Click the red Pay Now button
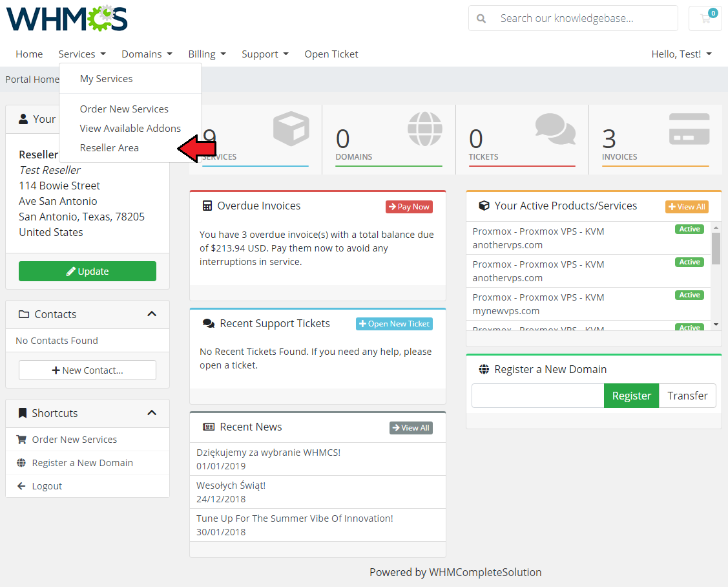The width and height of the screenshot is (728, 587). coord(409,207)
